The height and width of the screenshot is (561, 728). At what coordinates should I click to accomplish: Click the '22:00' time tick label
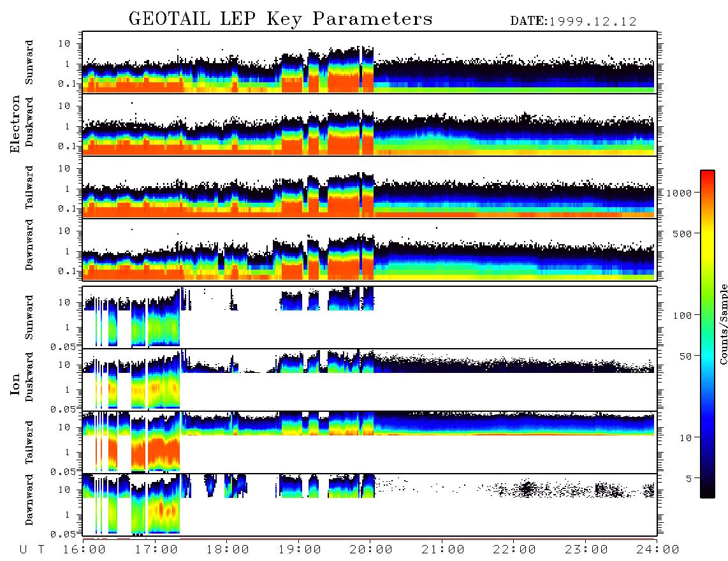(515, 550)
